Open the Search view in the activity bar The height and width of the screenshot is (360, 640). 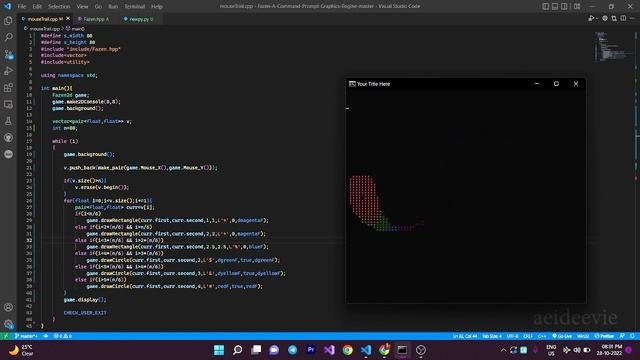point(8,38)
